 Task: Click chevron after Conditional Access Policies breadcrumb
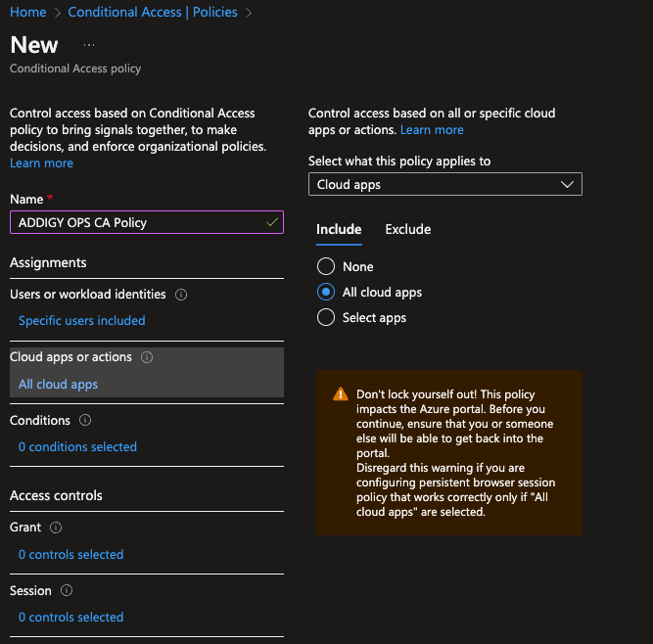pyautogui.click(x=249, y=13)
